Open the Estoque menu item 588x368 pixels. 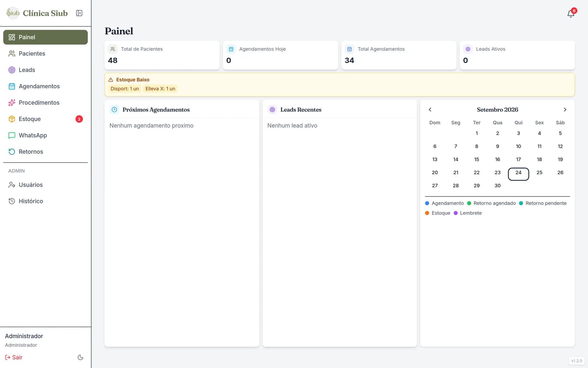tap(46, 119)
